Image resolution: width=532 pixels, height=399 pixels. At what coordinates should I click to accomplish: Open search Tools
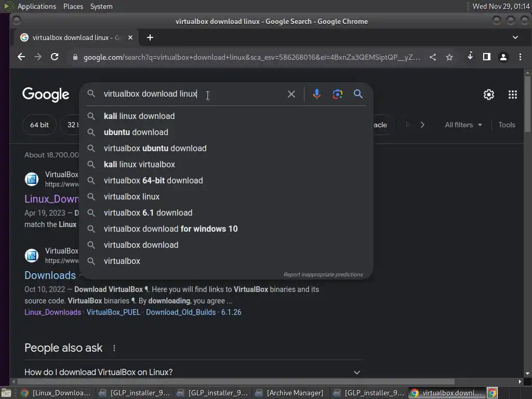click(507, 125)
